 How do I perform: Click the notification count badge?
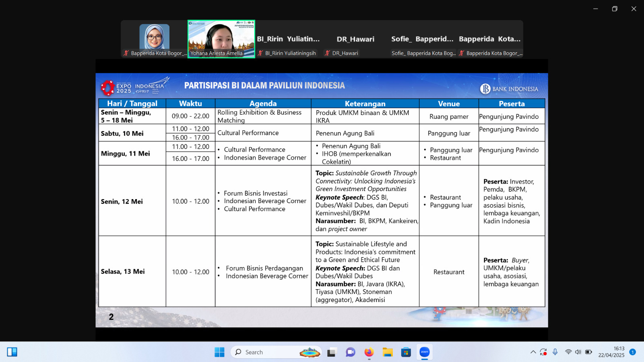click(632, 352)
